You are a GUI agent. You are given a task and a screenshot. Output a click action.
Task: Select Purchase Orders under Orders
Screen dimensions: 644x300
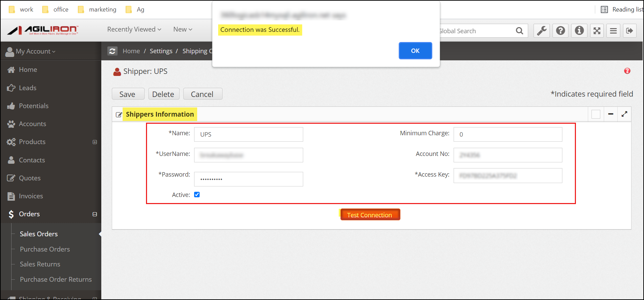pyautogui.click(x=45, y=249)
